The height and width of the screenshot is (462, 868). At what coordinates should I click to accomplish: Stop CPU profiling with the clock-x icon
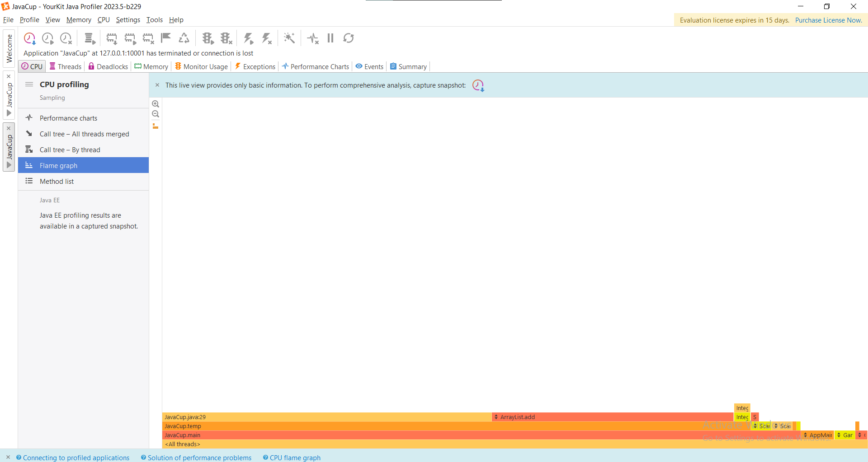[66, 38]
